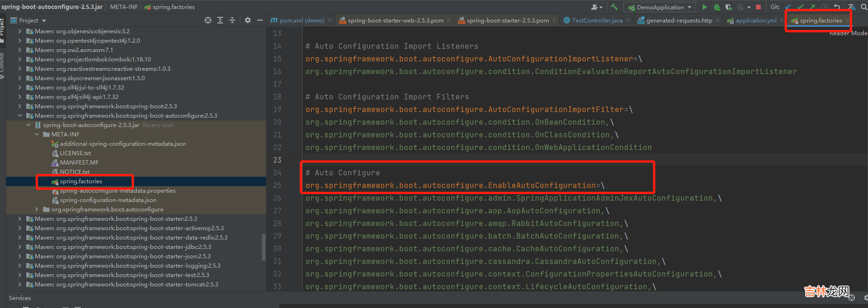Expand the org.springframework.boot.autoconfigure package
The height and width of the screenshot is (308, 868).
tap(37, 210)
